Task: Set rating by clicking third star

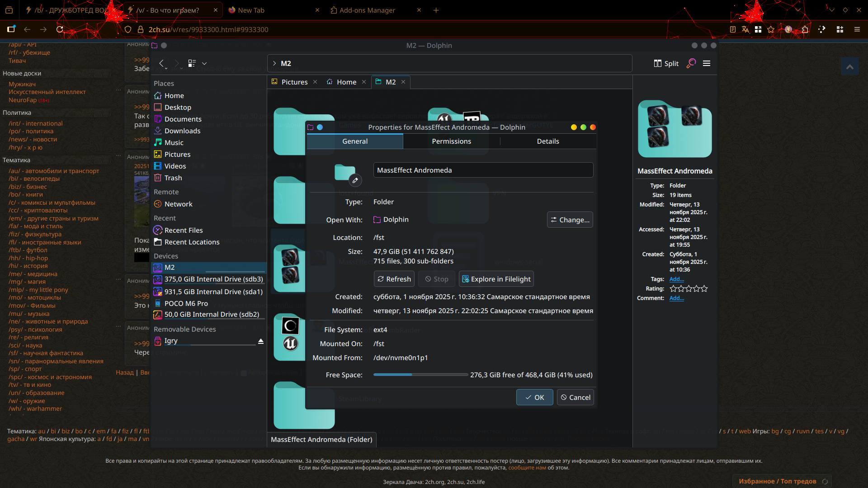Action: (689, 289)
